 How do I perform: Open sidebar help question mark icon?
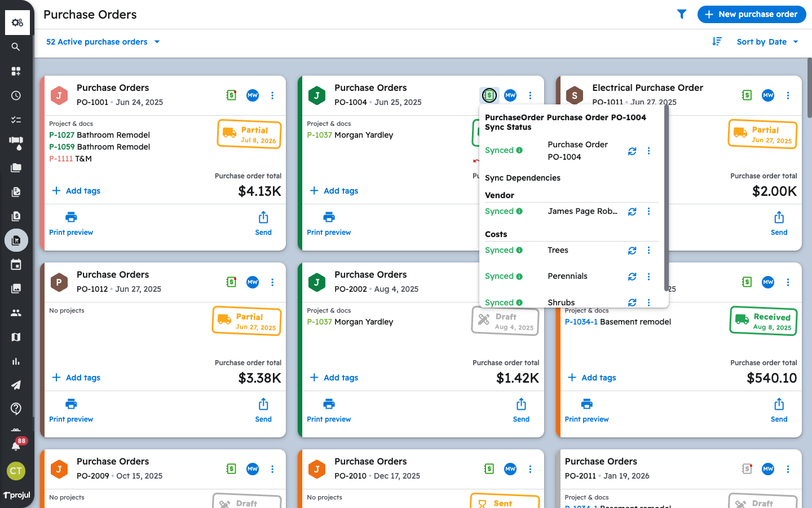(16, 409)
